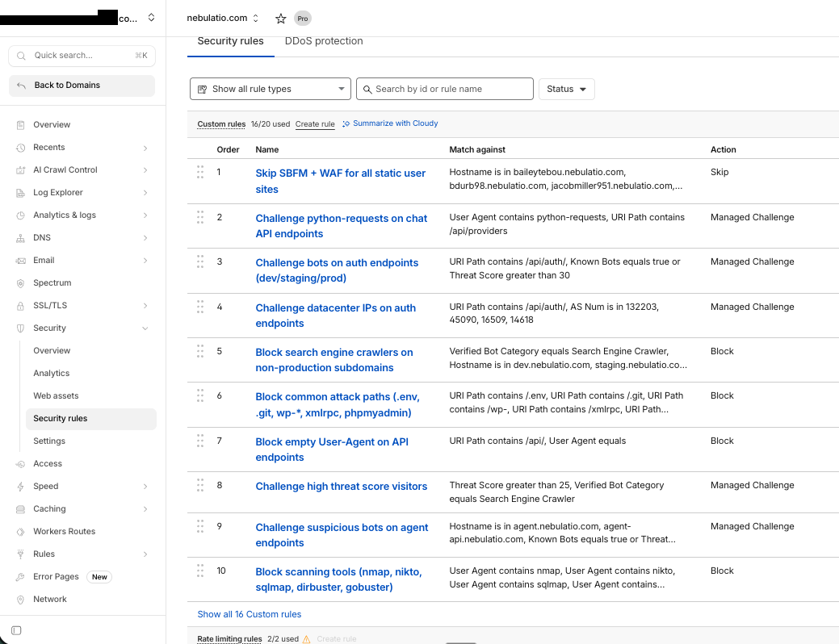Screen dimensions: 839x644
Task: Select the Security rules tab
Action: 230,40
